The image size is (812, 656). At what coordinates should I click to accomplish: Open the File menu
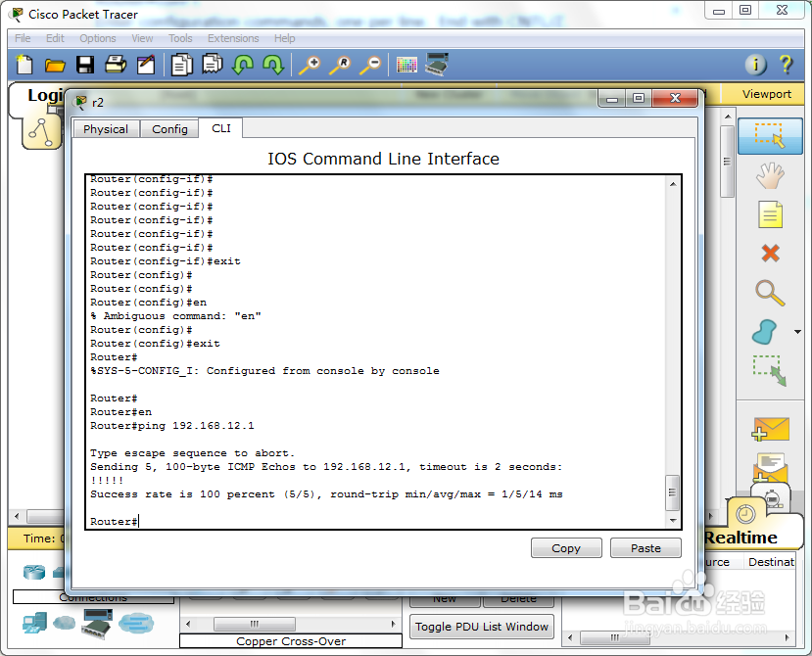(23, 38)
